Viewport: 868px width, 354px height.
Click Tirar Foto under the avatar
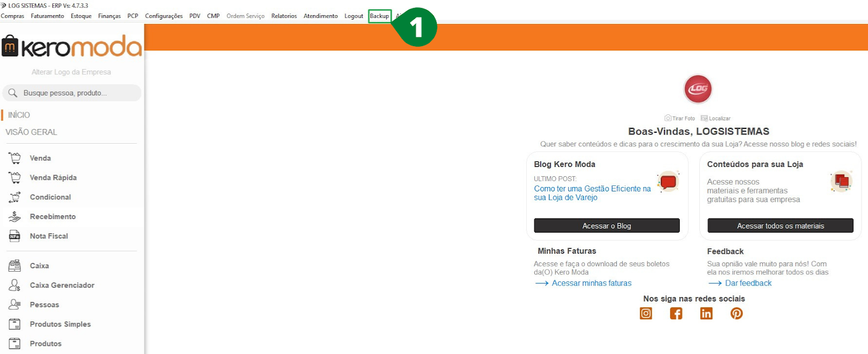click(680, 118)
